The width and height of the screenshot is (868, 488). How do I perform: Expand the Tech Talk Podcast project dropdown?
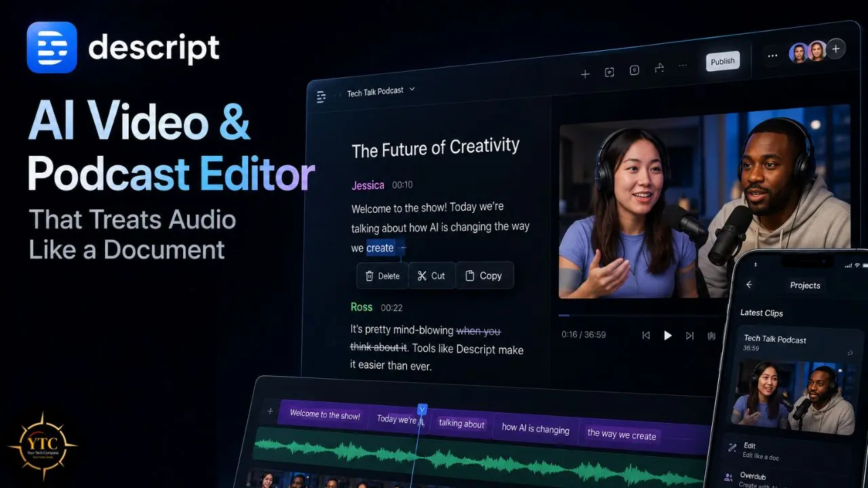(412, 89)
